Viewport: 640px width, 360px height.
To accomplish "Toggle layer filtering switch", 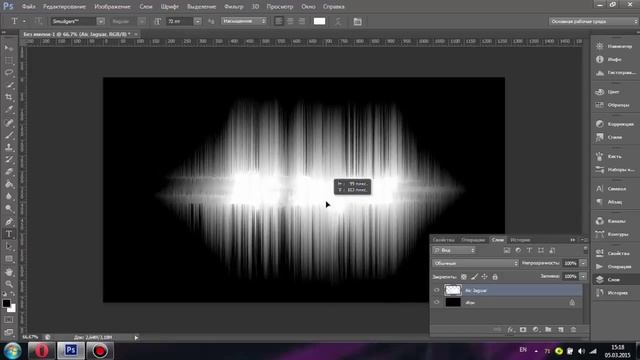I will pyautogui.click(x=586, y=250).
